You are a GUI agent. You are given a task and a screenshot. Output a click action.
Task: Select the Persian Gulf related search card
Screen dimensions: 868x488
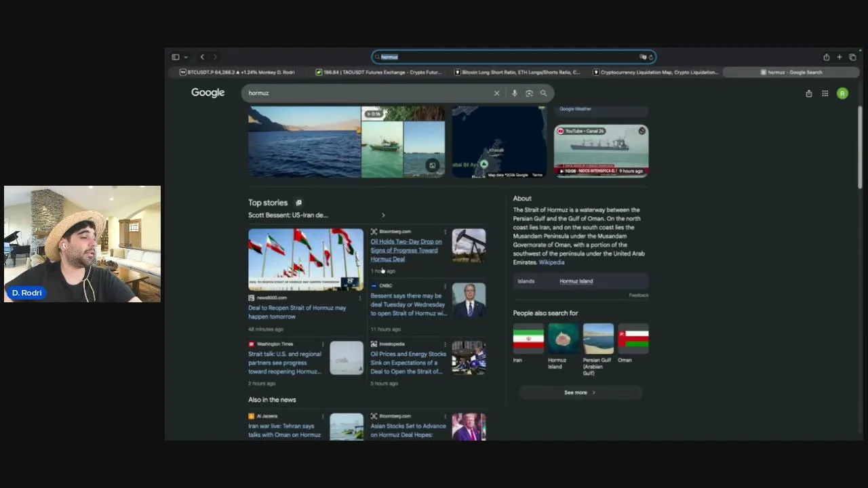click(x=598, y=350)
